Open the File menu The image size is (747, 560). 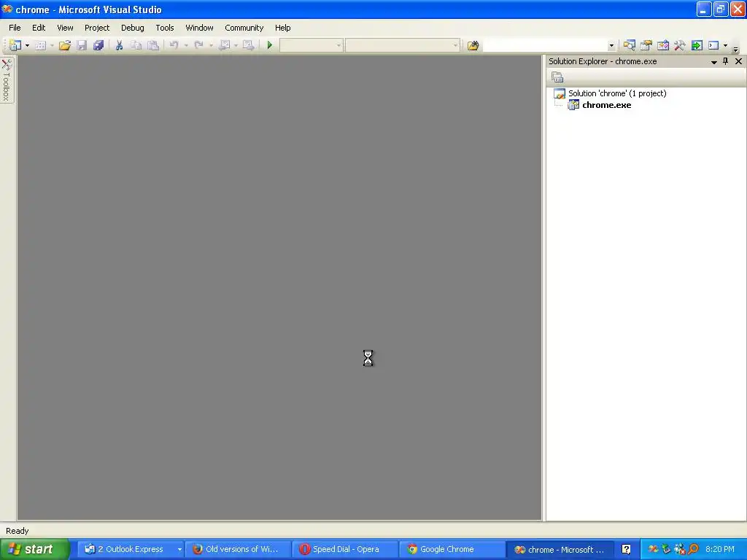coord(15,28)
